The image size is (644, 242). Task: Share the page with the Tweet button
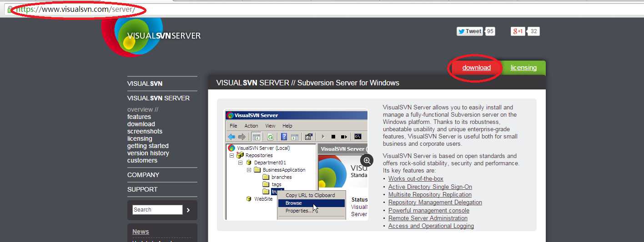(470, 31)
